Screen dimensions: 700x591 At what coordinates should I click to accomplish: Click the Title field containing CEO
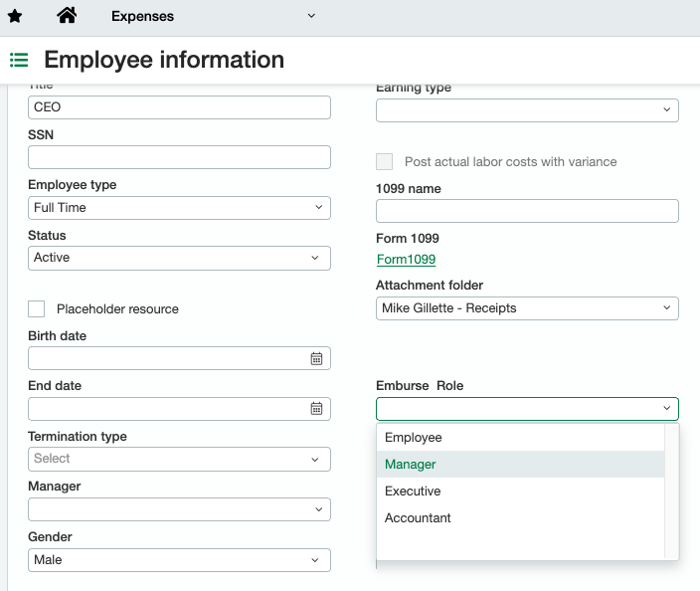(179, 107)
